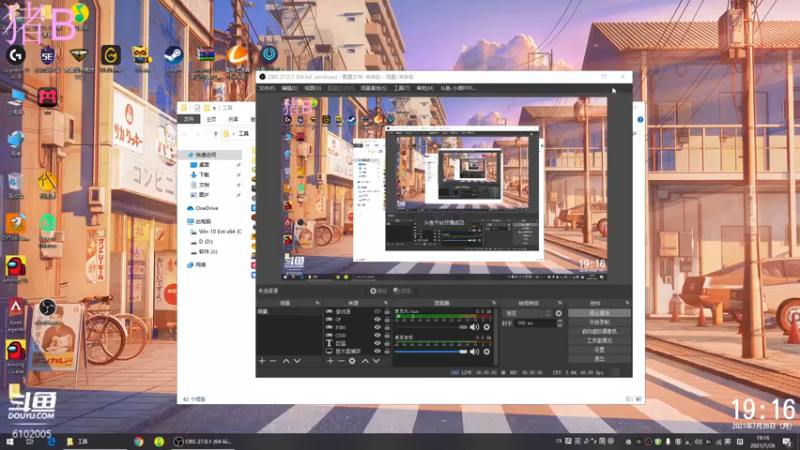Open OBS Edit menu
The width and height of the screenshot is (800, 450).
pyautogui.click(x=289, y=88)
